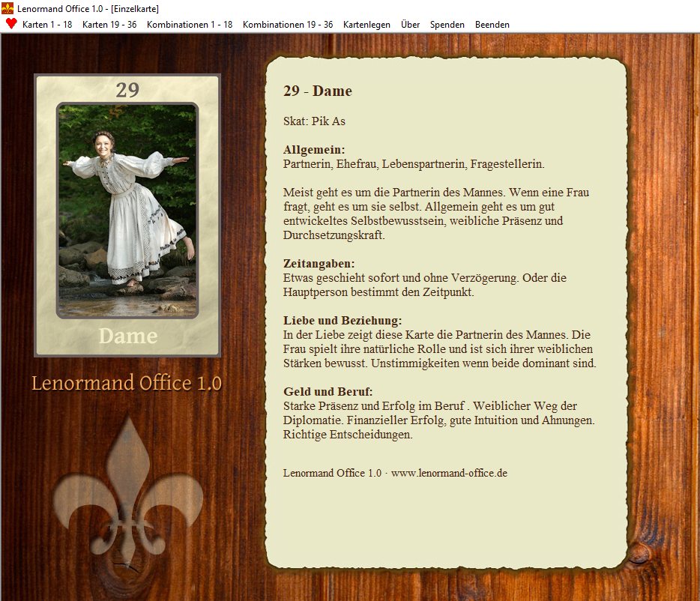Open the Karten 19 - 36 menu
This screenshot has width=700, height=601.
tap(109, 25)
